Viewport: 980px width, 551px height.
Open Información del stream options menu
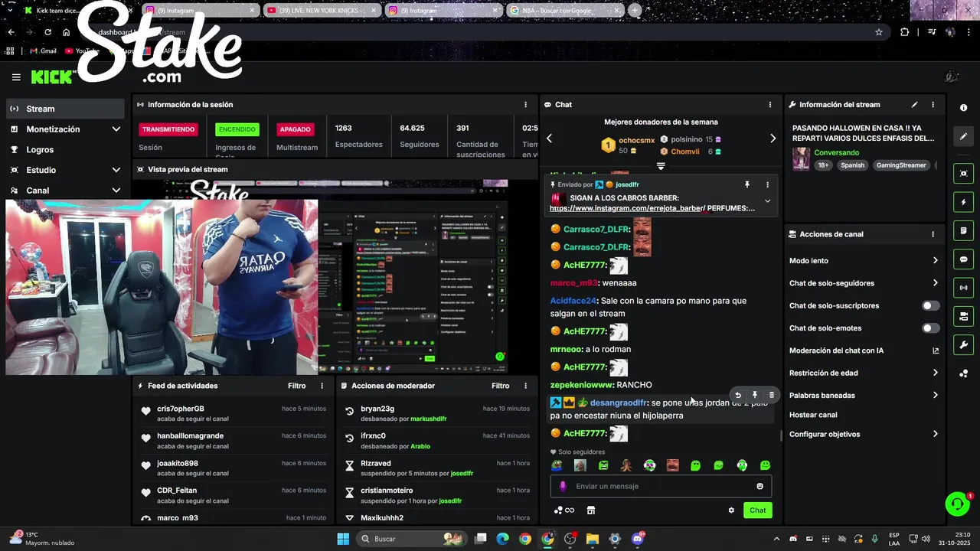933,105
